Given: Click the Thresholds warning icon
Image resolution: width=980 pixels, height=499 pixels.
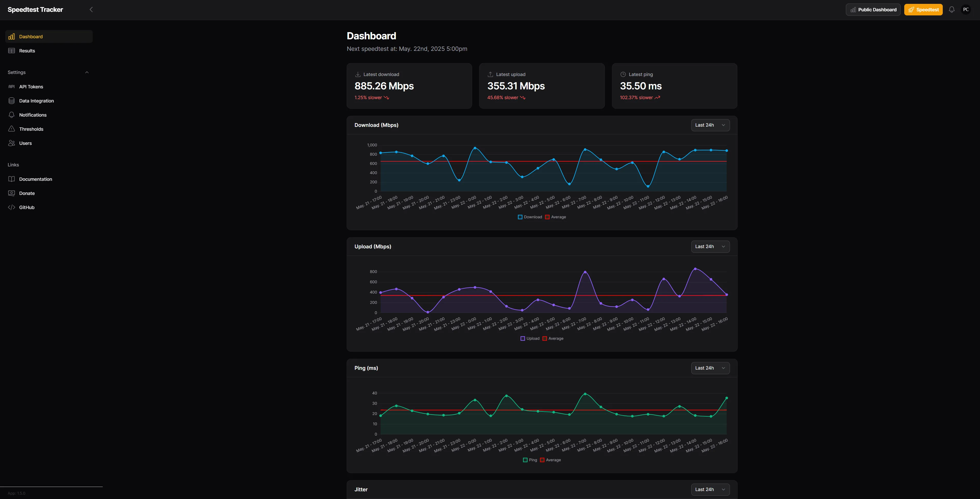Looking at the screenshot, I should tap(11, 129).
